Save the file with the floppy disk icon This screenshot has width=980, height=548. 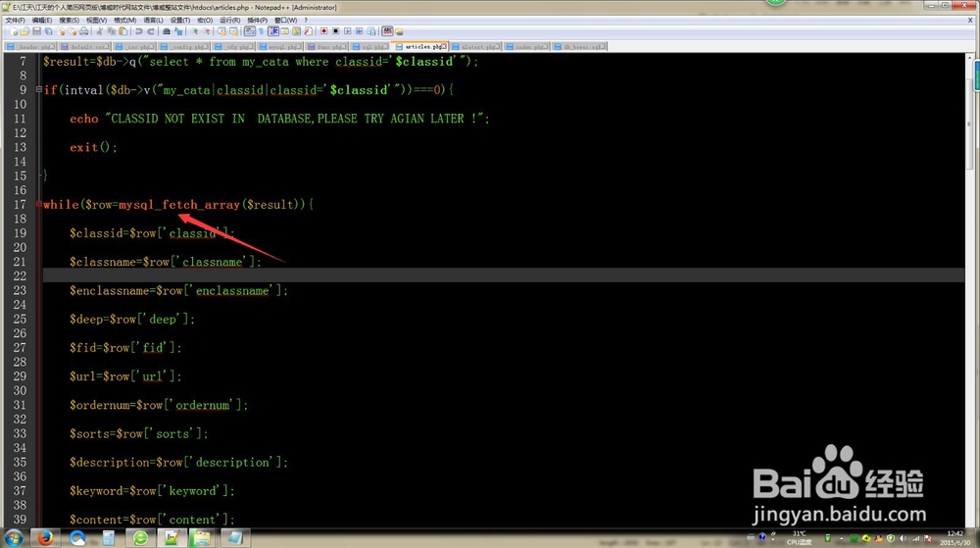click(x=37, y=31)
